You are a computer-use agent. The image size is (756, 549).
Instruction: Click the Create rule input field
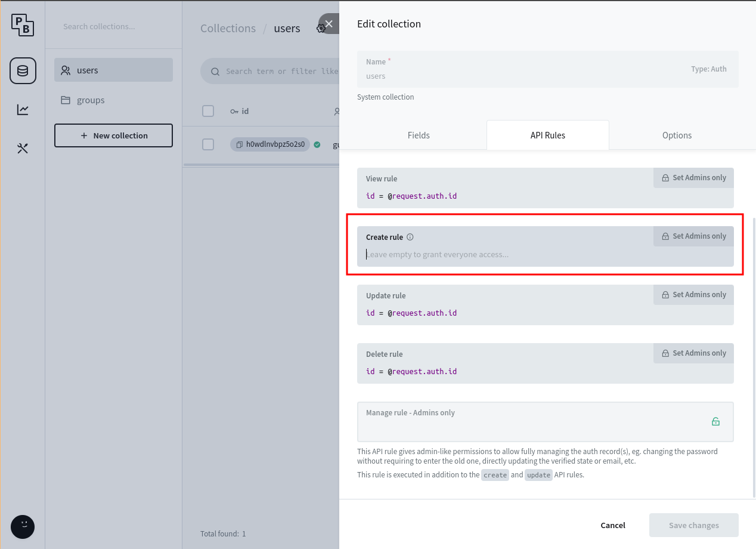pyautogui.click(x=507, y=255)
